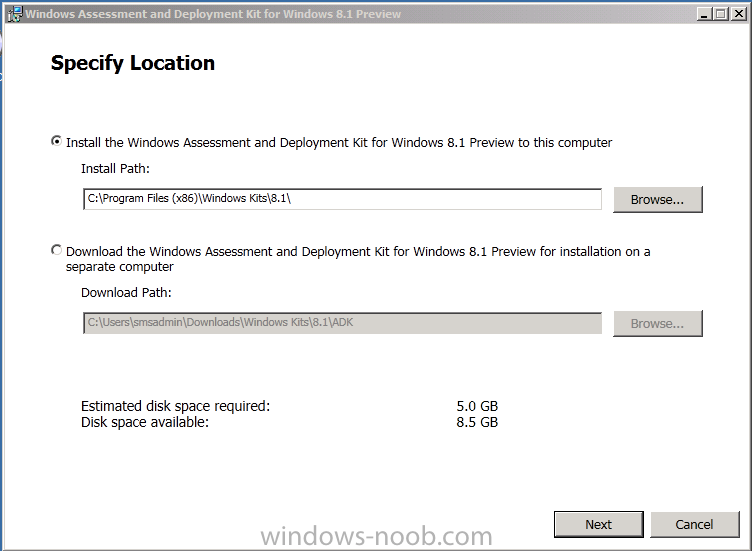752x551 pixels.
Task: Click the windows-noob.com watermark
Action: click(376, 536)
